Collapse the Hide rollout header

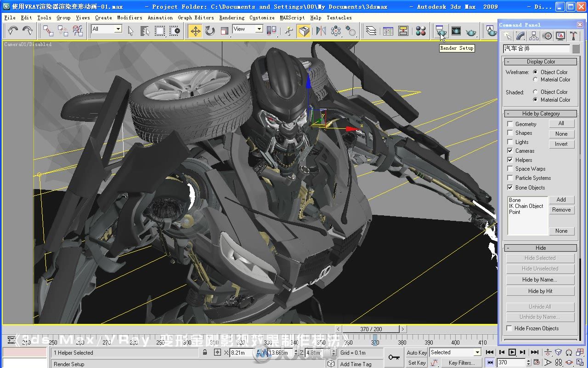(540, 248)
